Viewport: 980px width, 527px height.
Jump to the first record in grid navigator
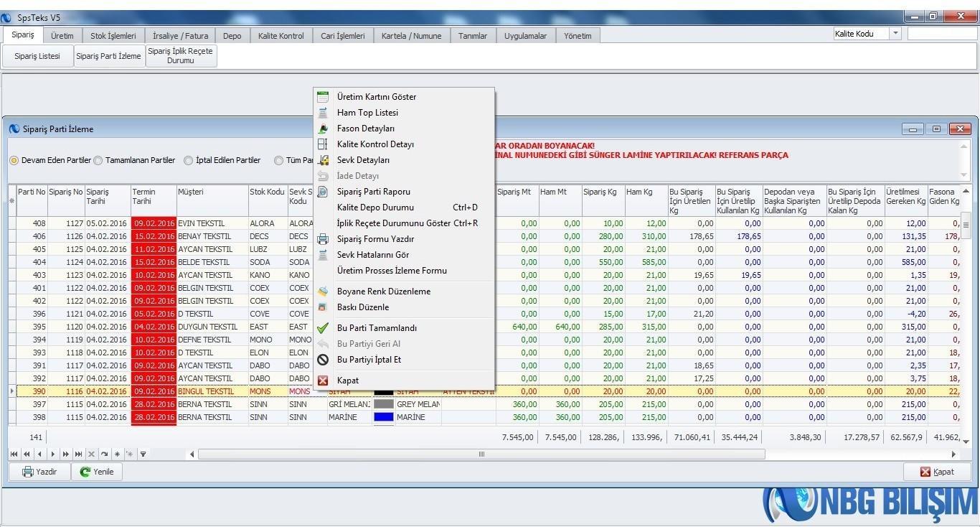[x=14, y=454]
